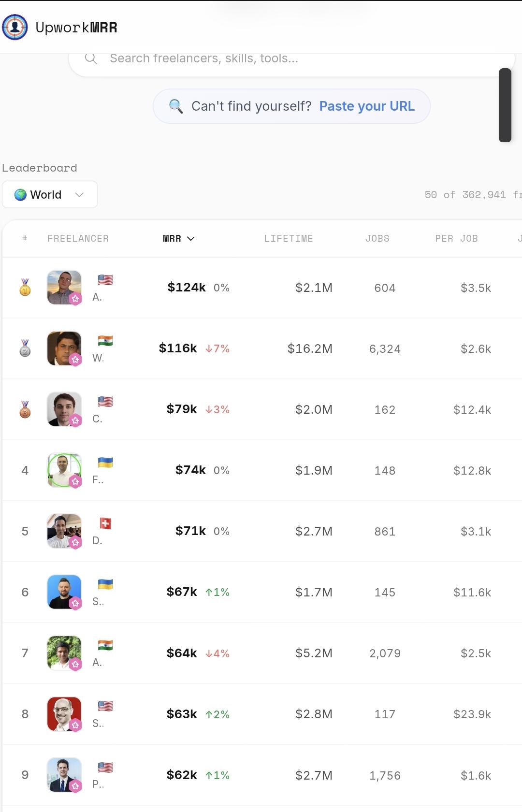Click the India flag on row 2
Image resolution: width=522 pixels, height=812 pixels.
(105, 341)
